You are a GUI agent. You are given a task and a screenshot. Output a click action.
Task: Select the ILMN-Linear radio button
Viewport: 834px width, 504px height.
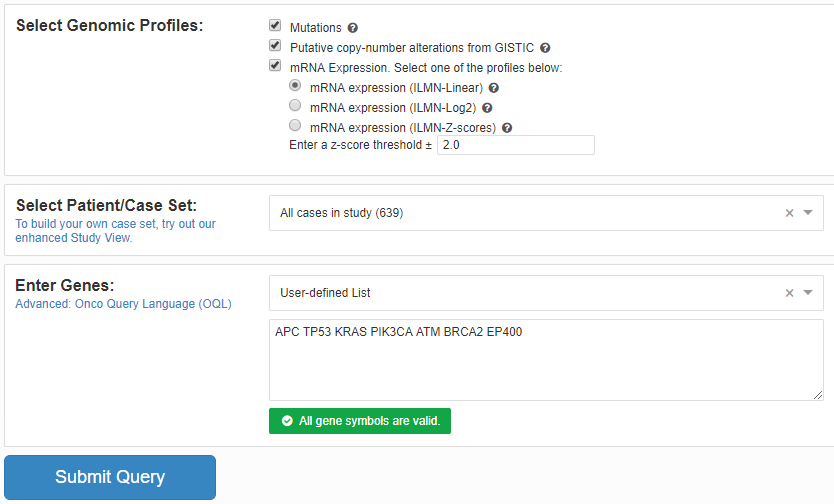coord(295,85)
